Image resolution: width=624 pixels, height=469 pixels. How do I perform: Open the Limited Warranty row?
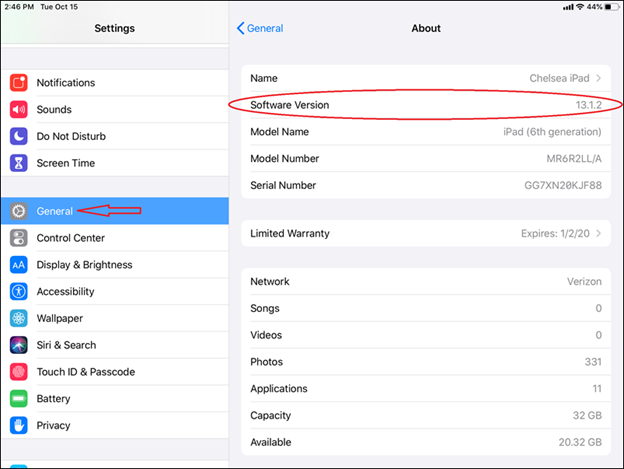(x=426, y=234)
